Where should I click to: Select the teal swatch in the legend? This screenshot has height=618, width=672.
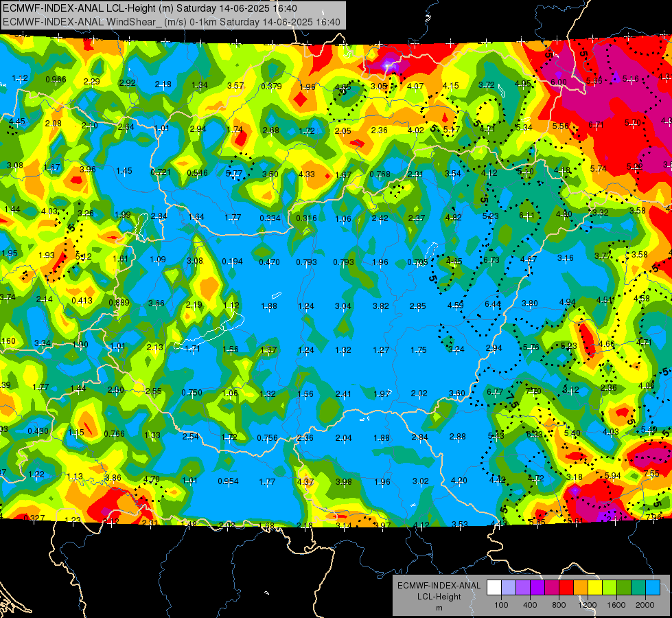[x=638, y=588]
